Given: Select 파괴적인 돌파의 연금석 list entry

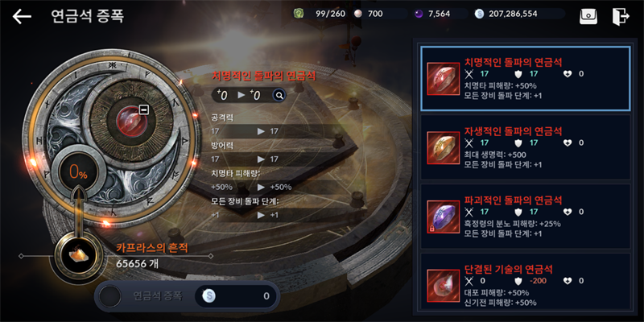Looking at the screenshot, I should coord(526,216).
